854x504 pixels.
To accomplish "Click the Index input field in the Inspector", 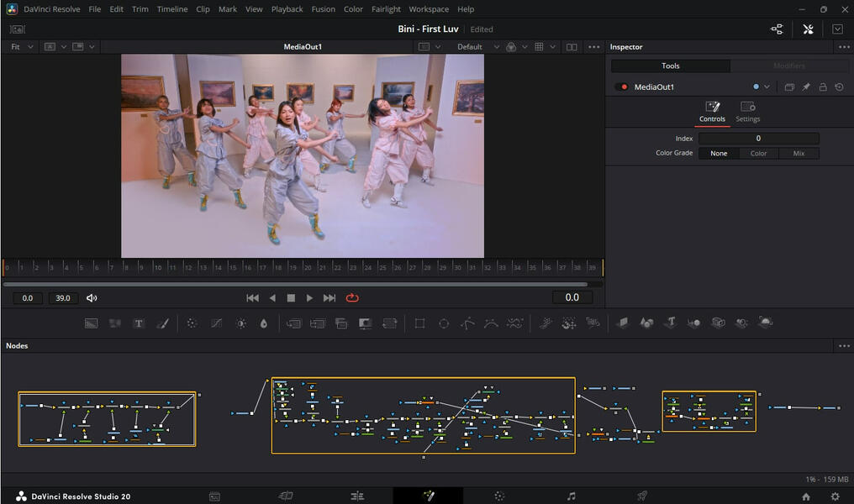I will click(x=758, y=138).
